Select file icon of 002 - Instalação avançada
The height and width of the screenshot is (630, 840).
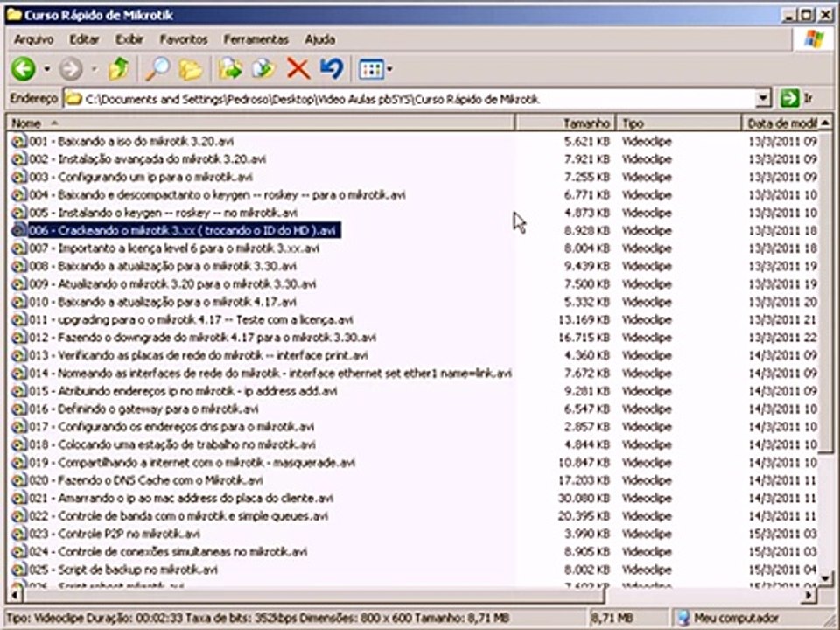point(18,159)
